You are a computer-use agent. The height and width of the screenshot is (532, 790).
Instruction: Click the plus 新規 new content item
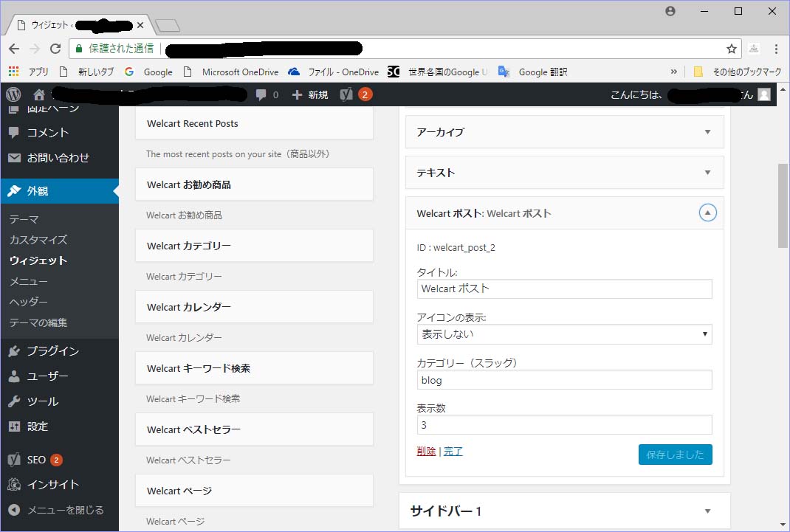[310, 94]
